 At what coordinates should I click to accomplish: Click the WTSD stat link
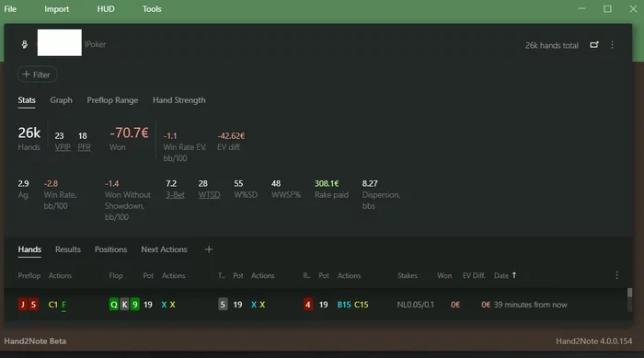[209, 195]
